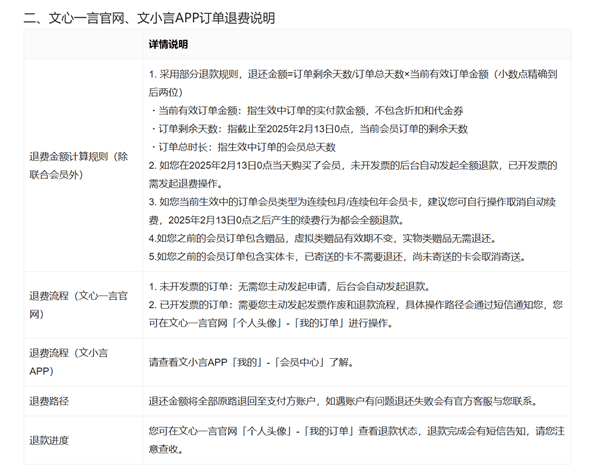Click rule 3 about 连续包月/连续包年会员卡

(x=352, y=211)
